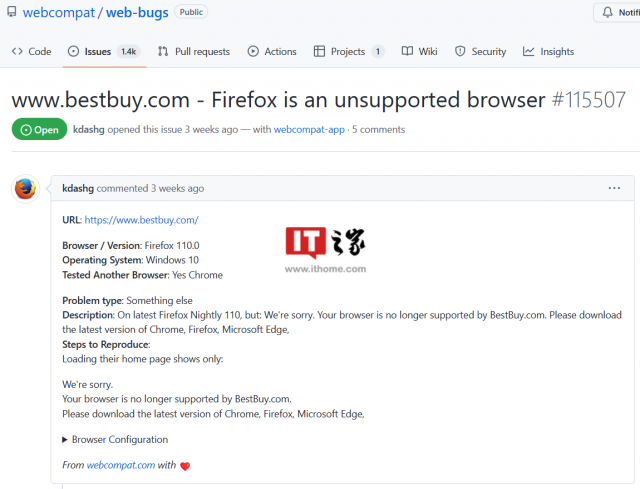Click the Open issue status badge
The width and height of the screenshot is (640, 489).
39,129
